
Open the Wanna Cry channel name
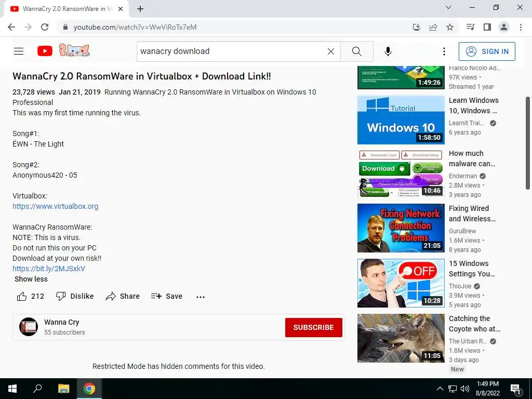pos(61,322)
